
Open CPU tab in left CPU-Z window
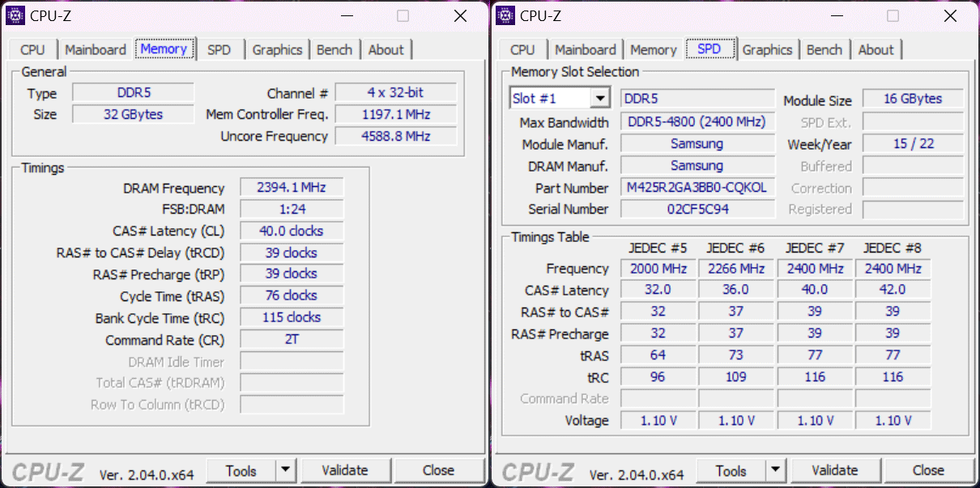[x=32, y=49]
